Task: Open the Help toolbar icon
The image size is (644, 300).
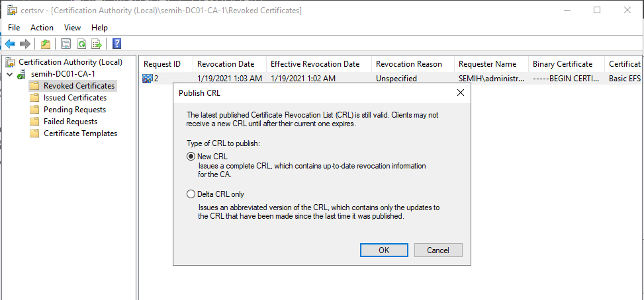Action: click(116, 44)
